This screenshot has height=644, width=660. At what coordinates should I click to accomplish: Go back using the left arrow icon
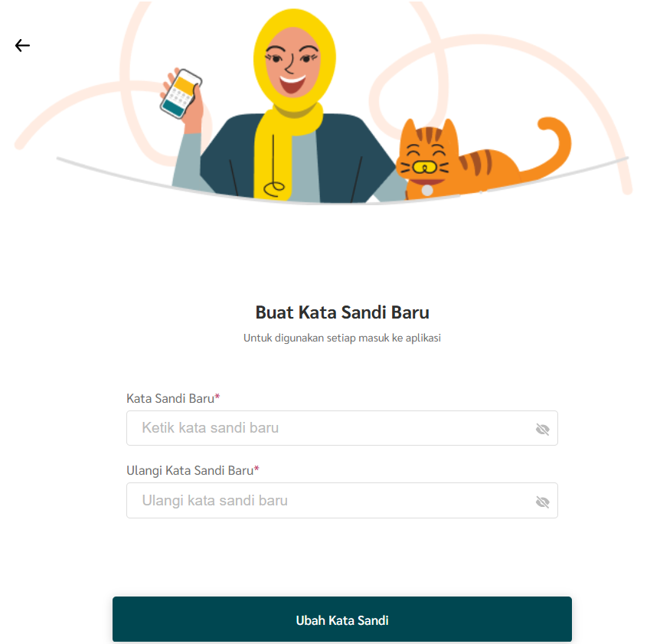[x=22, y=45]
